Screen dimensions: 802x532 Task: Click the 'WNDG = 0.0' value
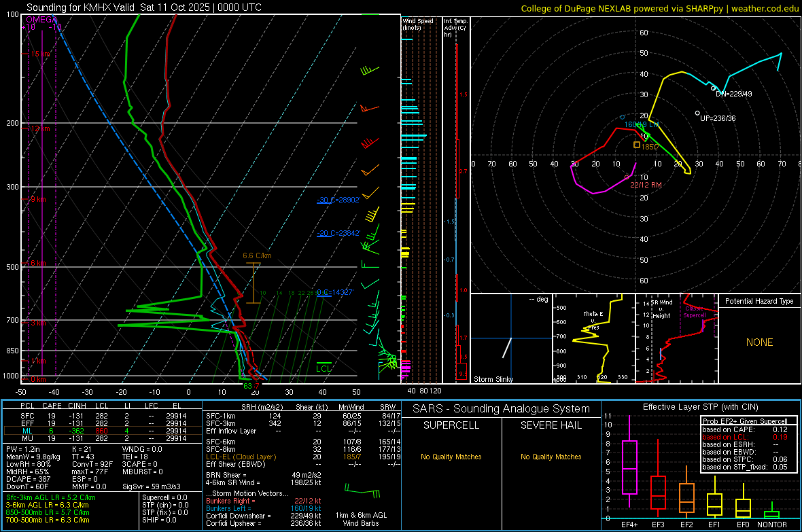click(142, 449)
